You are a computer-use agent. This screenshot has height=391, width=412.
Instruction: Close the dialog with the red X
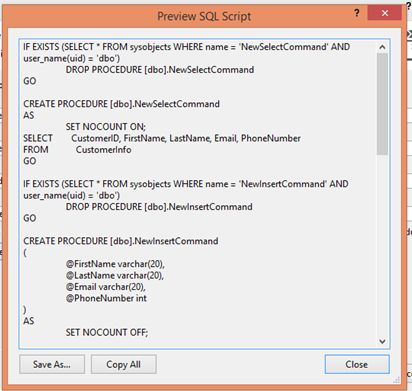pyautogui.click(x=385, y=13)
